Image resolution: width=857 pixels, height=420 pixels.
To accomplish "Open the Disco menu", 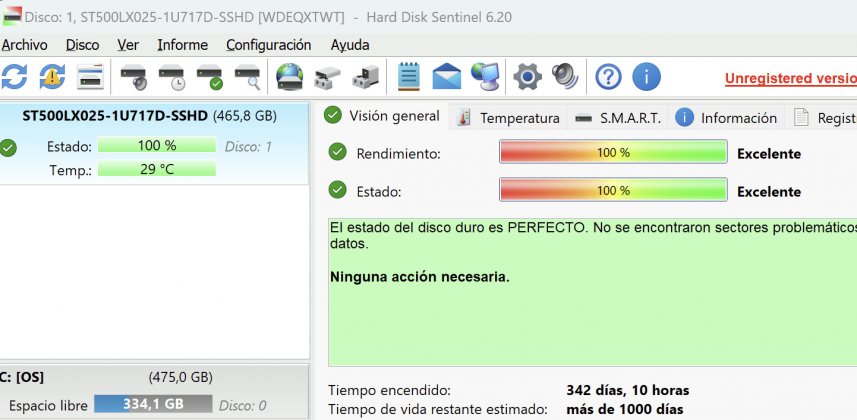I will [83, 45].
